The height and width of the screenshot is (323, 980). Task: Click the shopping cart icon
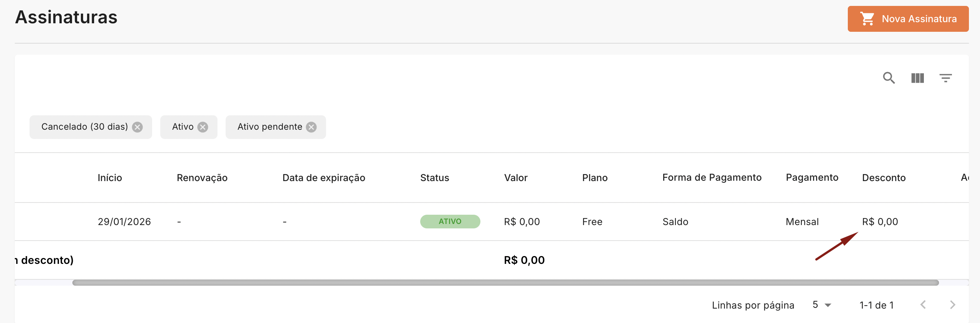point(867,19)
